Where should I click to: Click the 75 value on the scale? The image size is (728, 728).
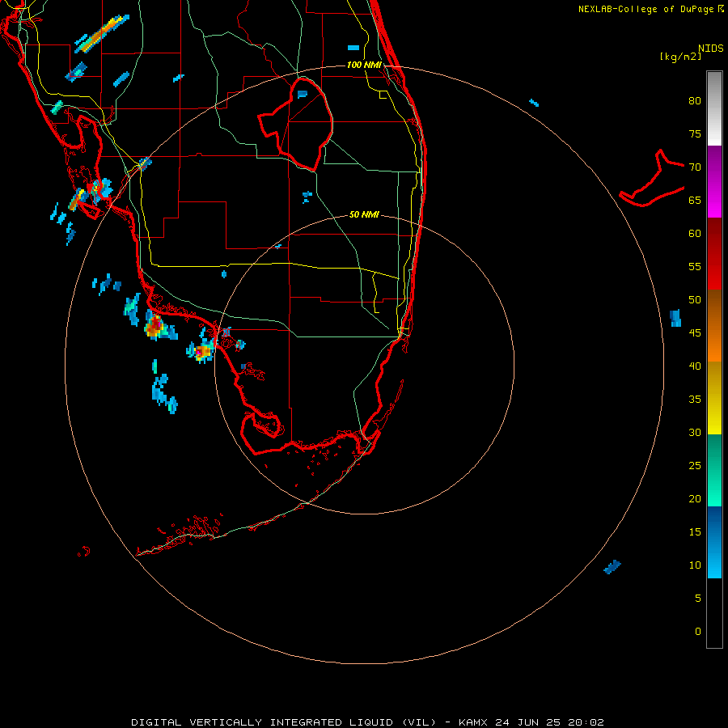(x=695, y=133)
